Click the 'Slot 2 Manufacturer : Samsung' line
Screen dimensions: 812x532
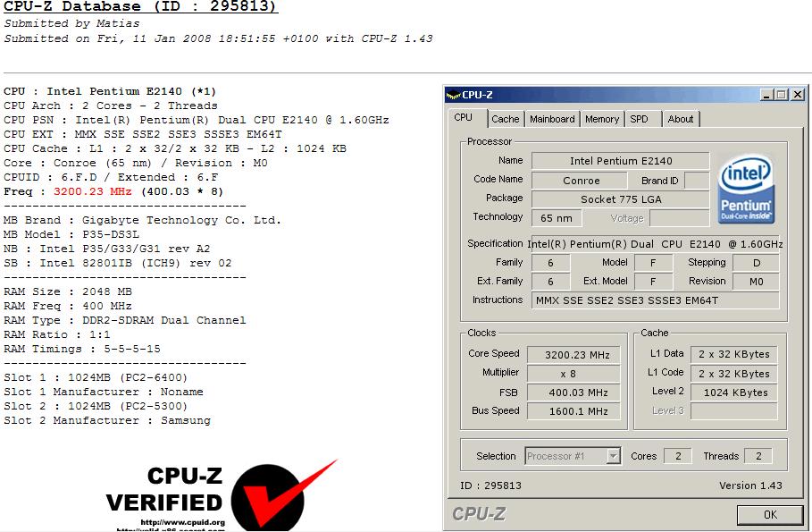106,420
